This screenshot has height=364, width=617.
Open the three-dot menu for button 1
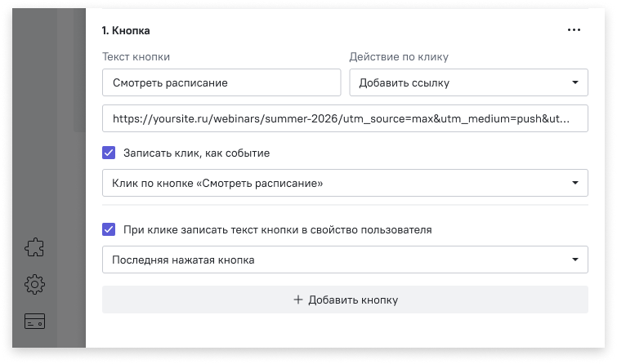(574, 30)
